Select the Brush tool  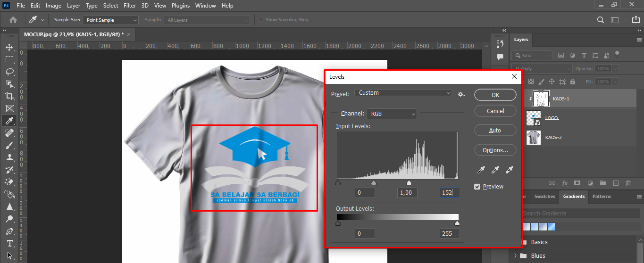9,145
